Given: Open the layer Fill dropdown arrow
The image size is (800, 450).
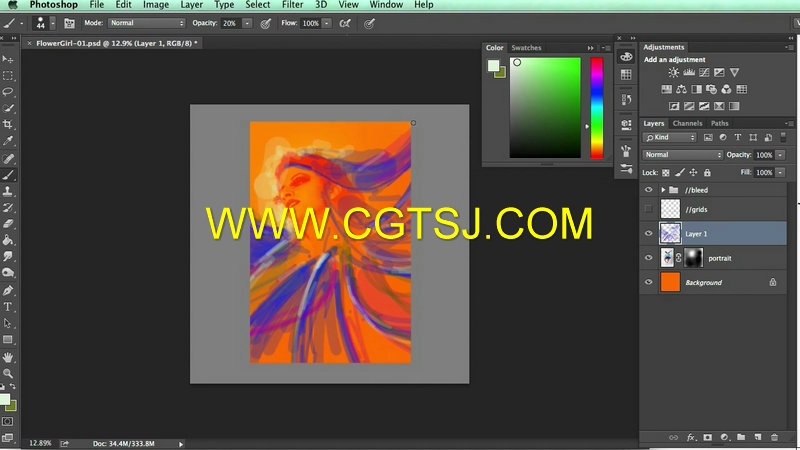Looking at the screenshot, I should click(x=780, y=173).
